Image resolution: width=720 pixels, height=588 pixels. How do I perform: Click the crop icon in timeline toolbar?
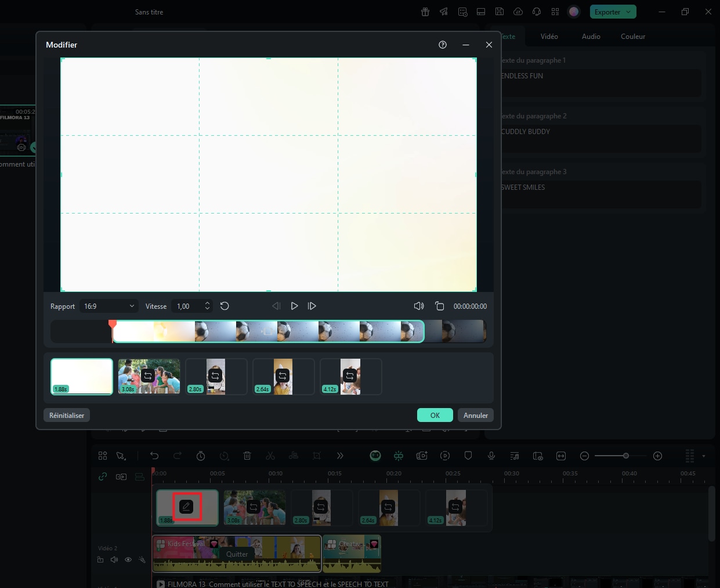[x=317, y=456]
